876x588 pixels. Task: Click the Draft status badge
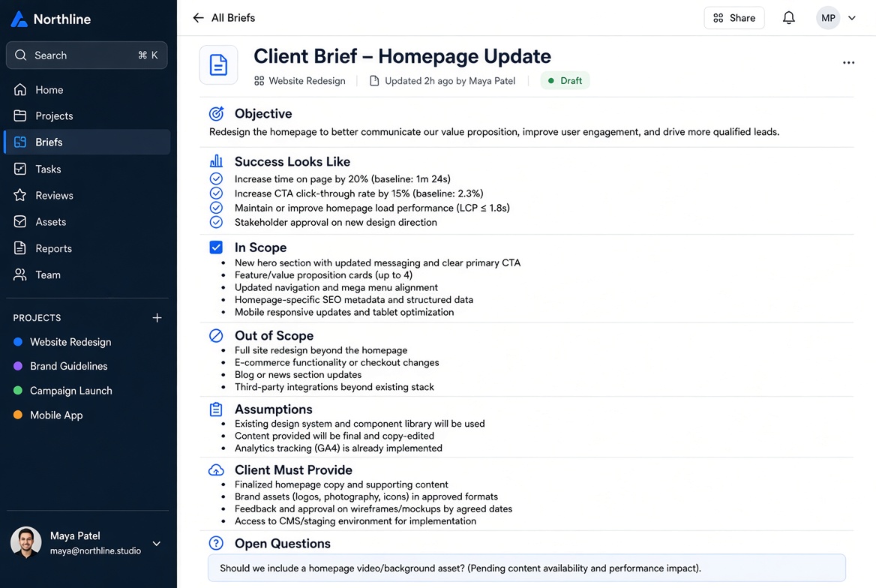point(565,81)
